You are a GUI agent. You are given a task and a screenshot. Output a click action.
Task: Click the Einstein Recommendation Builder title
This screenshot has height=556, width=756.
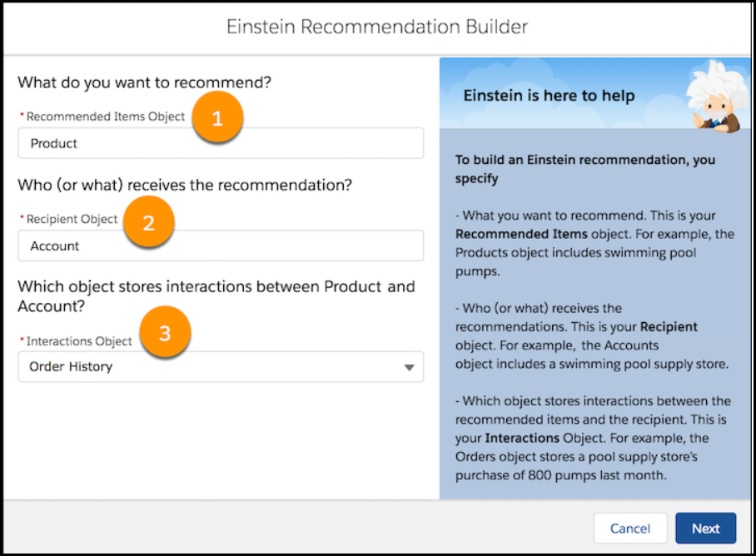pyautogui.click(x=377, y=27)
